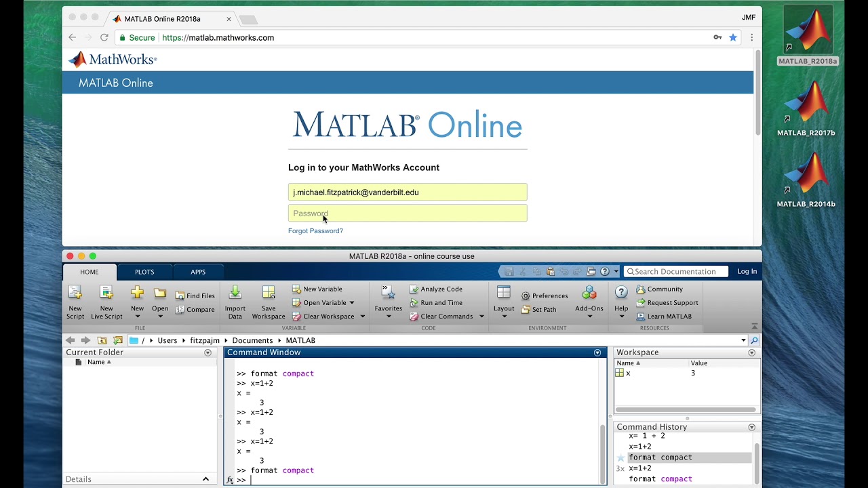This screenshot has width=868, height=488.
Task: Expand Open Variable dropdown arrow
Action: coord(351,303)
